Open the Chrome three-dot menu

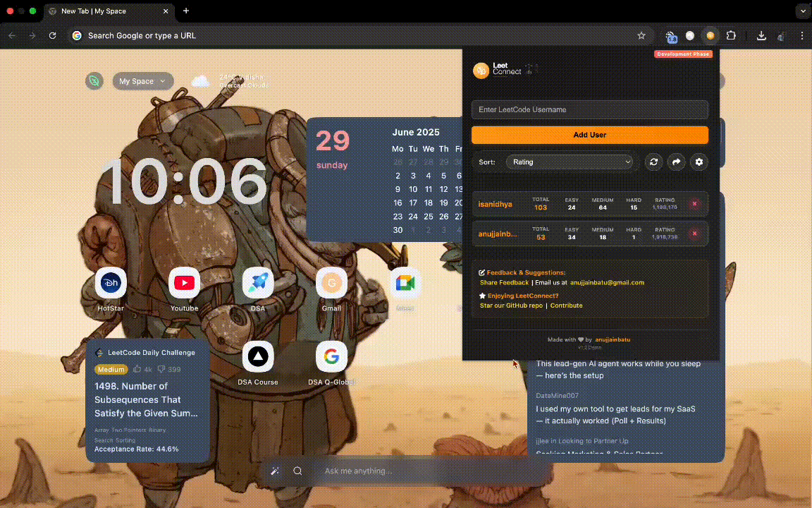801,36
